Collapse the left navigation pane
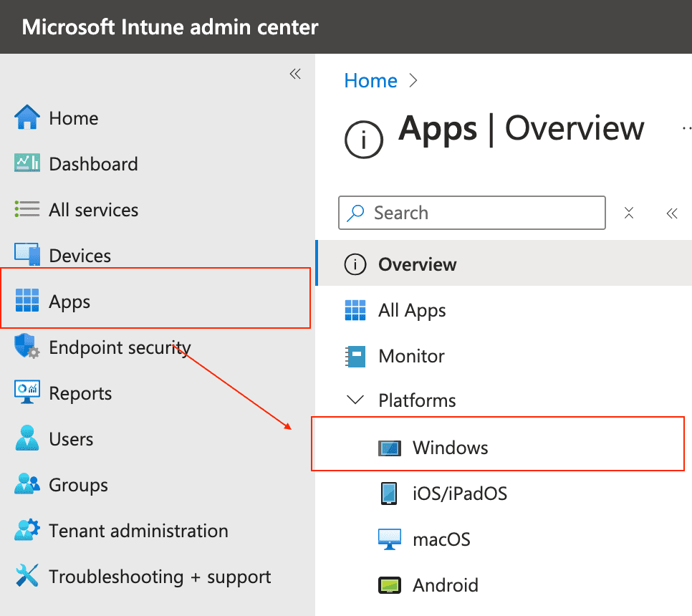The image size is (692, 616). 295,74
